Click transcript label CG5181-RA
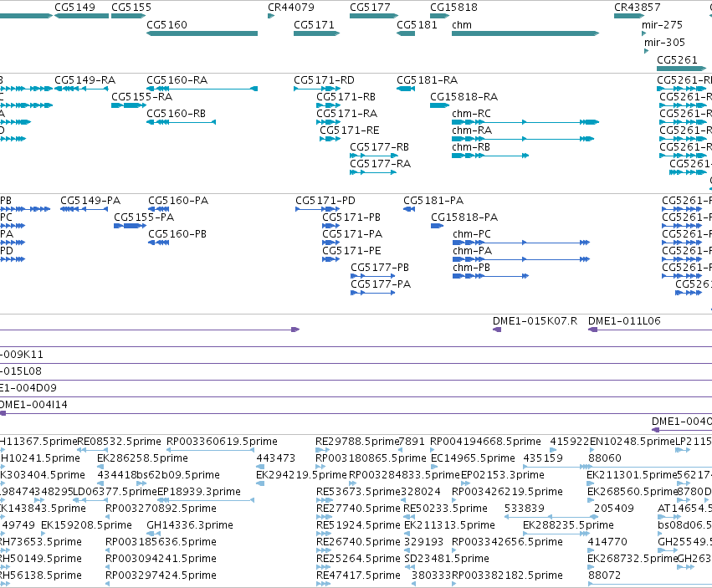The width and height of the screenshot is (712, 588). point(428,80)
